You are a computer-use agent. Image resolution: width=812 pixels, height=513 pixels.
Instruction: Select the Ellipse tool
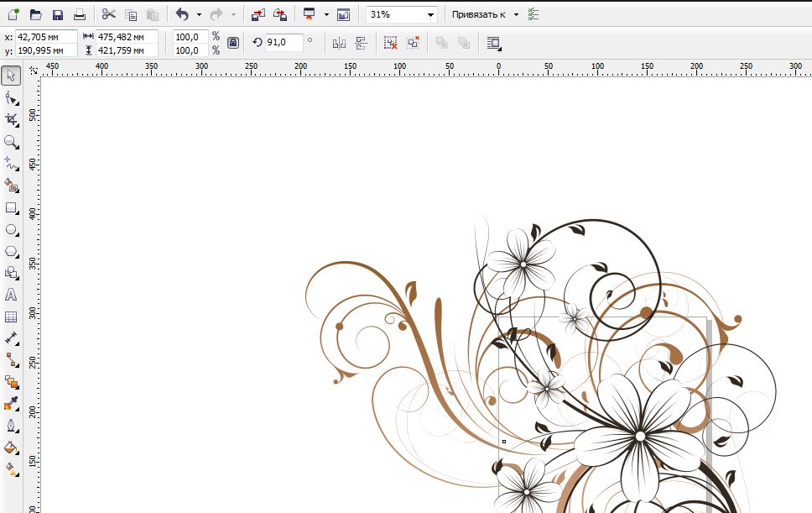tap(11, 229)
